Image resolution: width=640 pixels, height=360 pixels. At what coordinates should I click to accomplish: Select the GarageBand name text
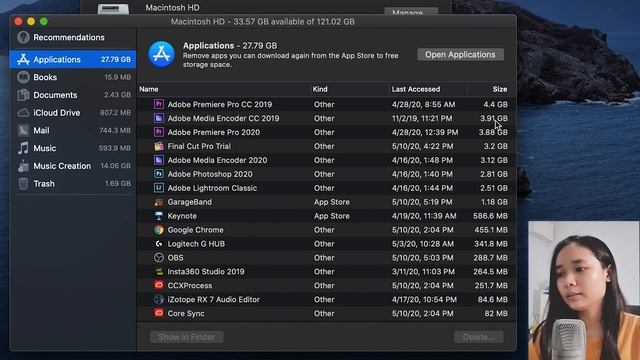[x=189, y=202]
